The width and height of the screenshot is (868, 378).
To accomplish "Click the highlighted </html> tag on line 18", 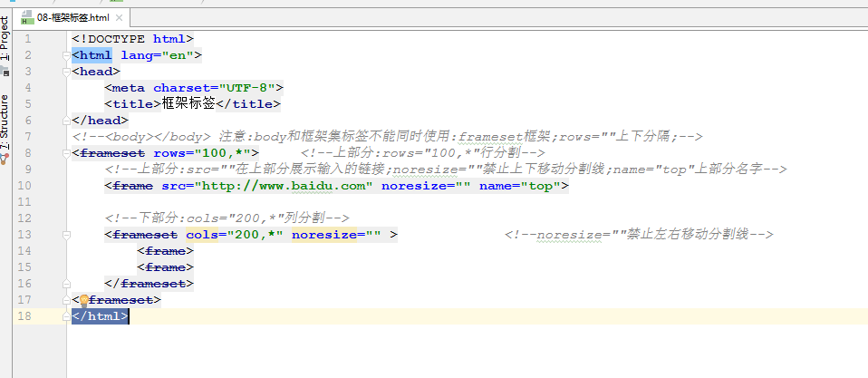I will pyautogui.click(x=101, y=316).
